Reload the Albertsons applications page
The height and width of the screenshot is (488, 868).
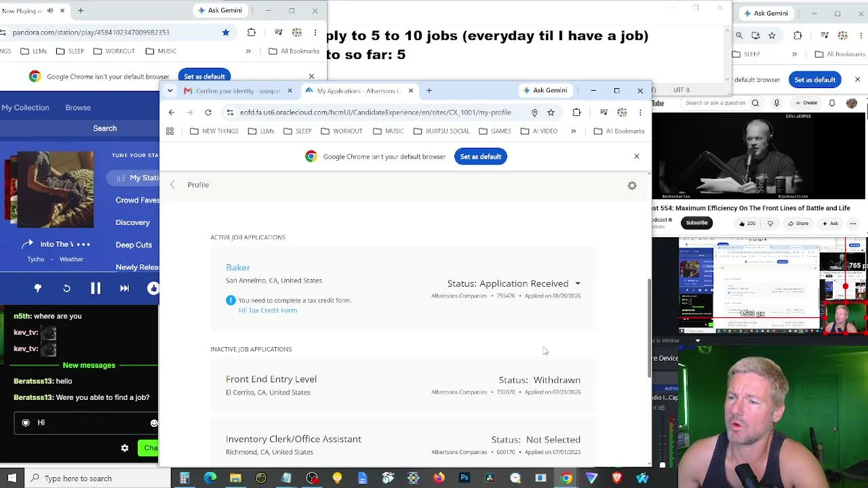click(x=208, y=113)
